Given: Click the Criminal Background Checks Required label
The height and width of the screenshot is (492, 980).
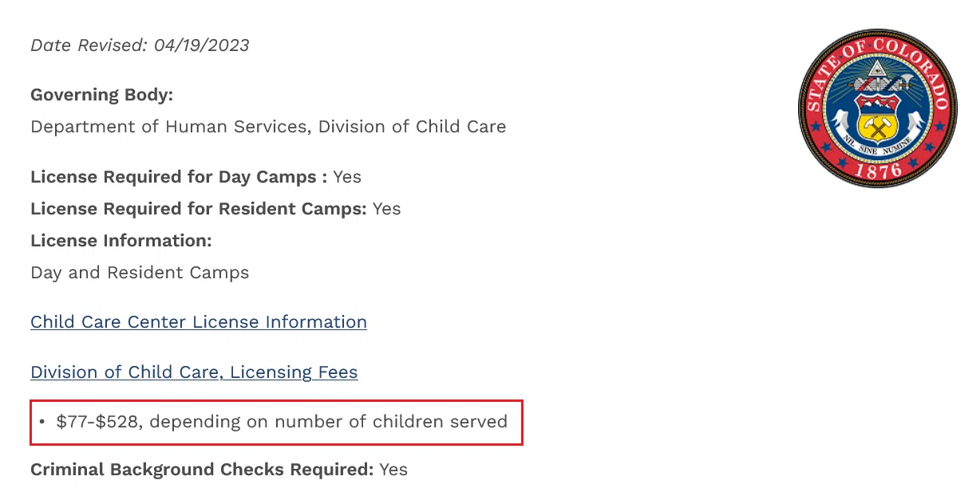Looking at the screenshot, I should (x=202, y=470).
